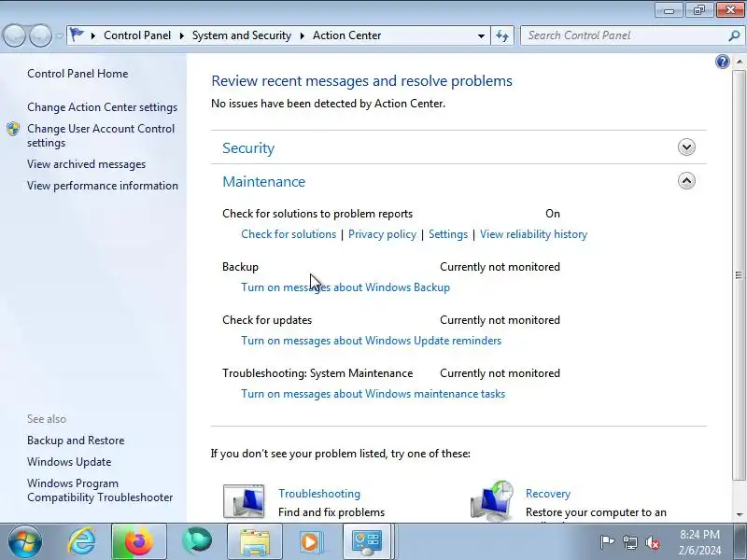This screenshot has width=747, height=560.
Task: Launch Internet Explorer from the taskbar
Action: click(x=82, y=541)
